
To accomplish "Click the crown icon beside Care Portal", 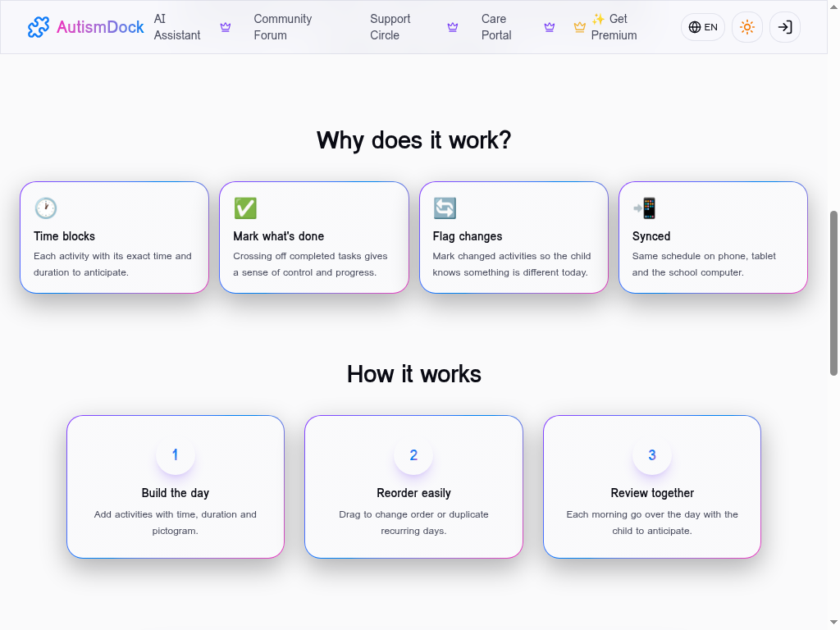I will pos(549,27).
